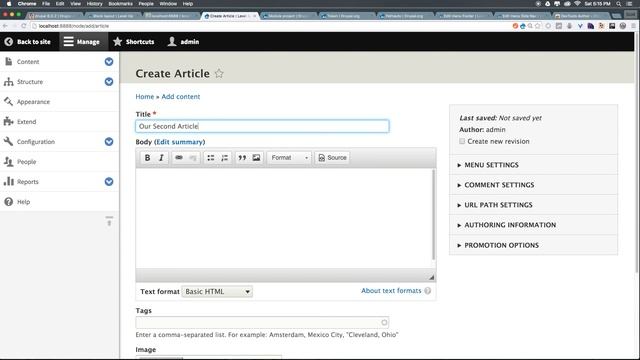Click the Structure sidebar icon
The image size is (640, 360).
pyautogui.click(x=9, y=82)
